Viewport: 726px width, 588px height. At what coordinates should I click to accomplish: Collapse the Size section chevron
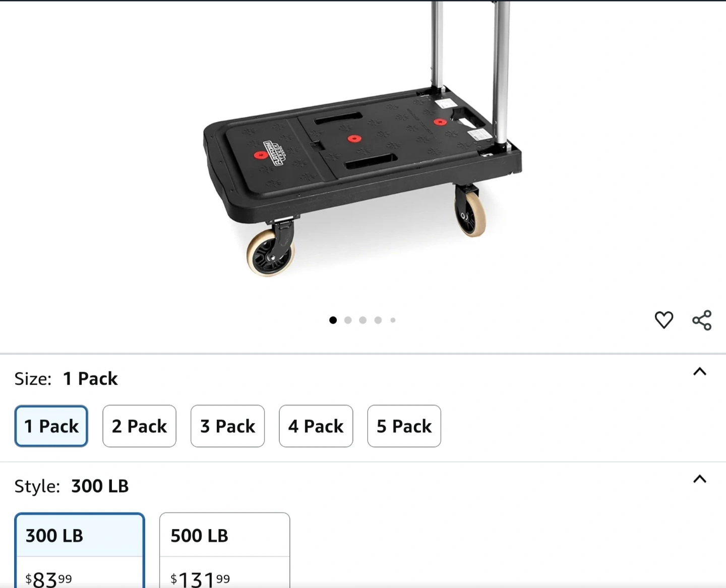pyautogui.click(x=700, y=372)
